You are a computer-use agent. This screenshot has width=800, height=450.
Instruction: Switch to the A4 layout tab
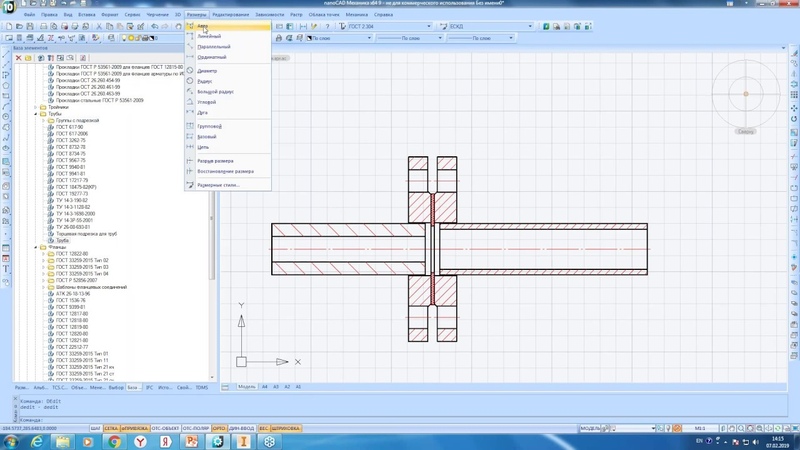tap(264, 387)
